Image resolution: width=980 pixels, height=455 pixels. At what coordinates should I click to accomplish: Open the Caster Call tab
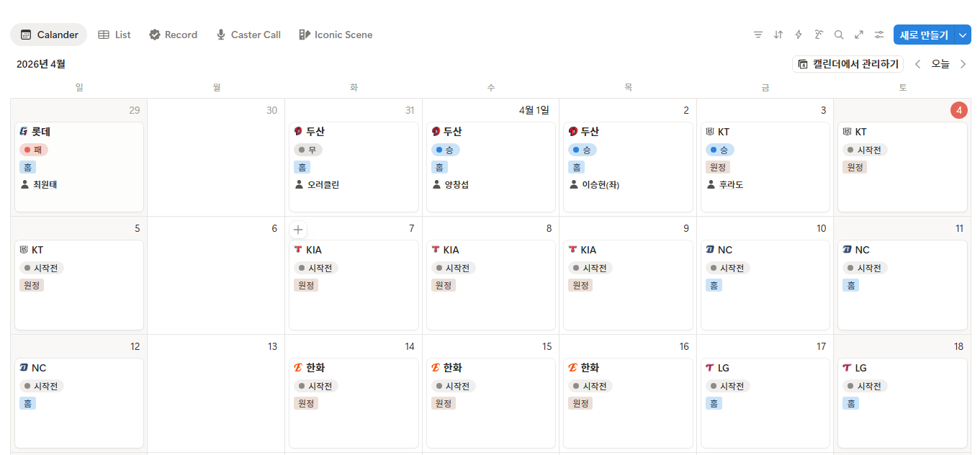tap(248, 35)
